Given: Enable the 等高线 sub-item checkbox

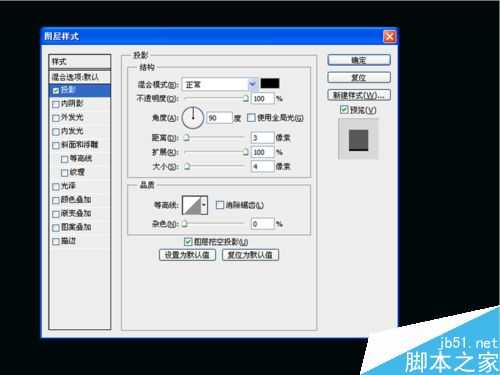Looking at the screenshot, I should (x=65, y=159).
